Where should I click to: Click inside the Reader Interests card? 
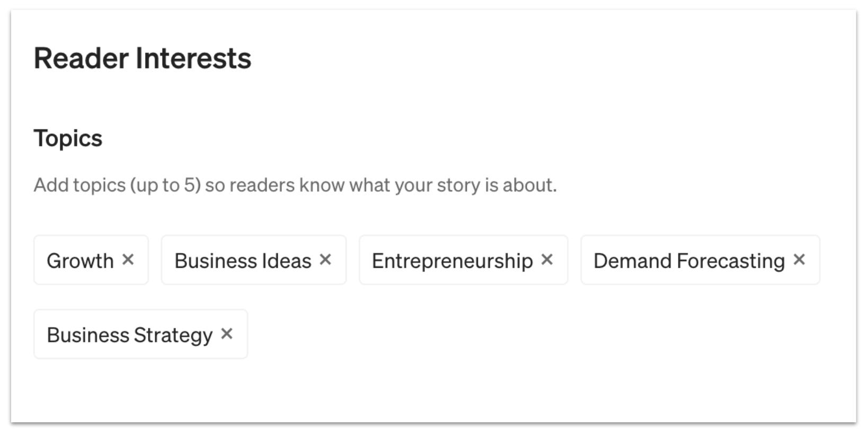pos(434,387)
